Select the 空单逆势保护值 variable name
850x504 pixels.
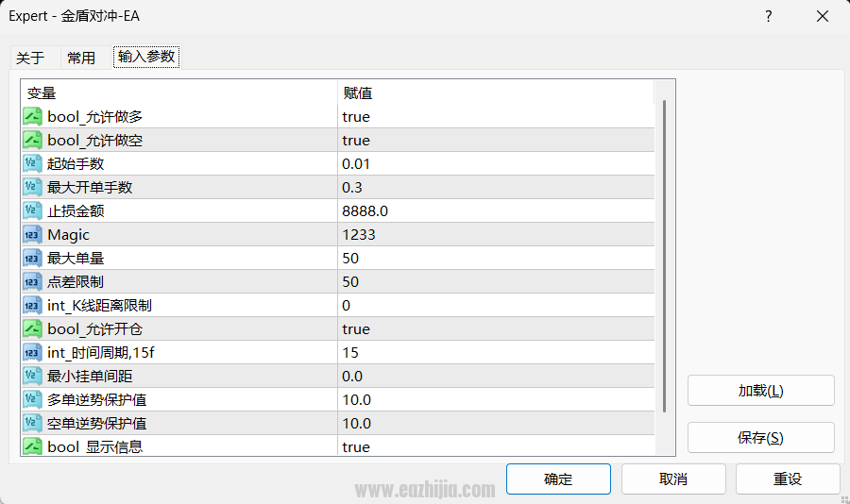tap(96, 423)
